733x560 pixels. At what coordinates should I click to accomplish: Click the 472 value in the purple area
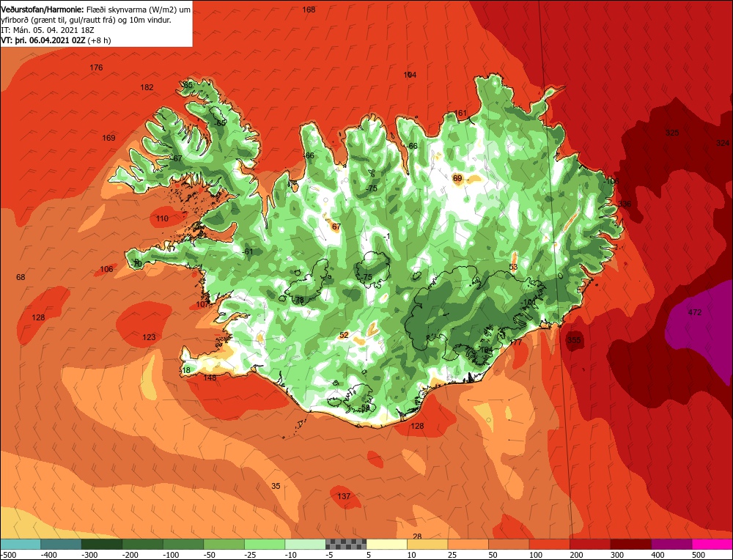pyautogui.click(x=695, y=312)
